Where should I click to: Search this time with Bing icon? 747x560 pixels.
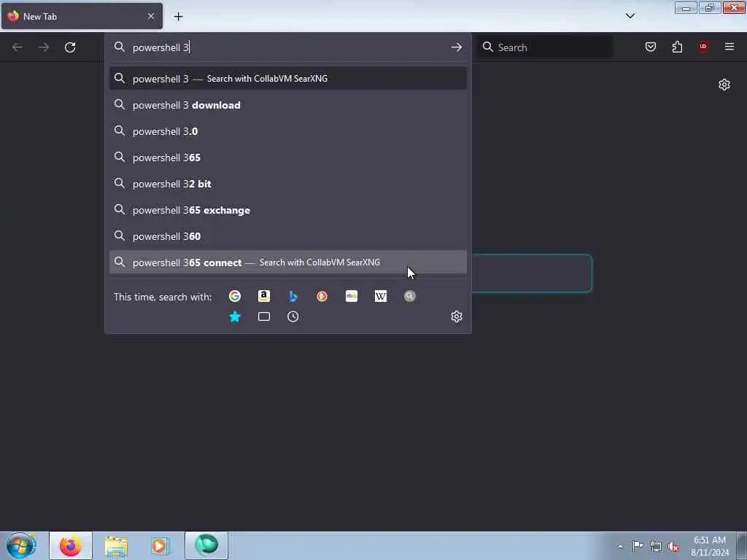293,296
